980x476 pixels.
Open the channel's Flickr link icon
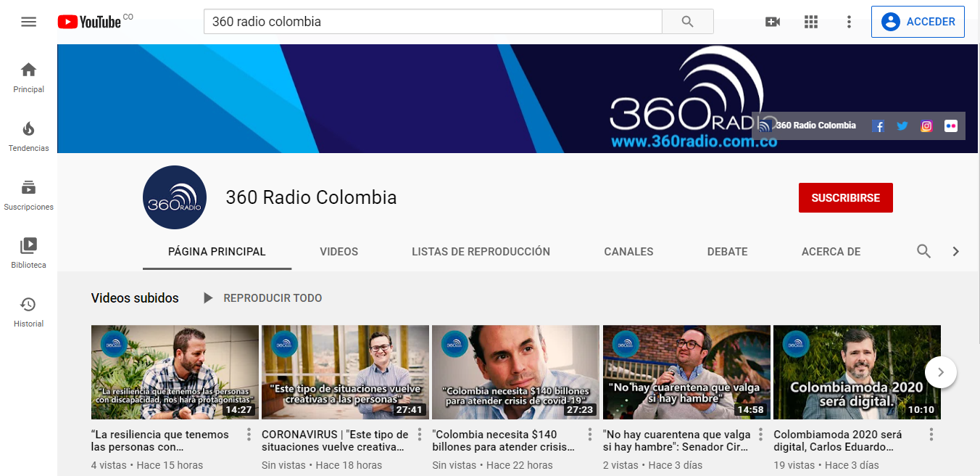point(951,126)
